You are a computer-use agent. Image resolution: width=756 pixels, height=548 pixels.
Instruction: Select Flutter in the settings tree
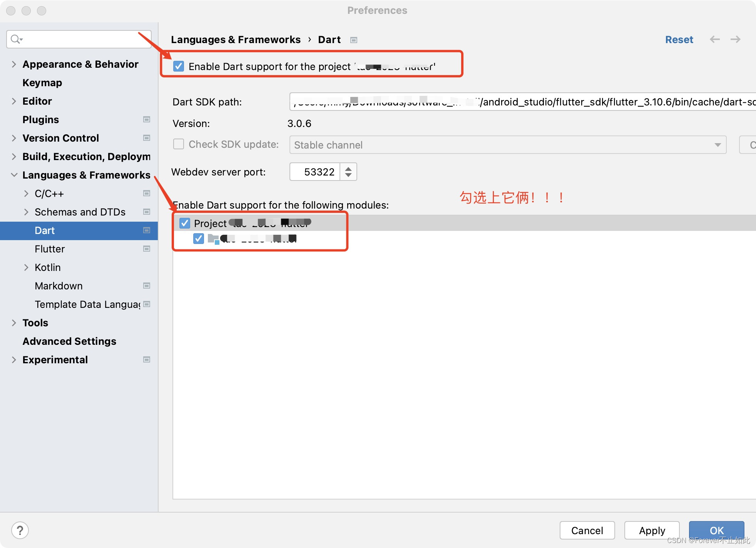[x=50, y=249]
